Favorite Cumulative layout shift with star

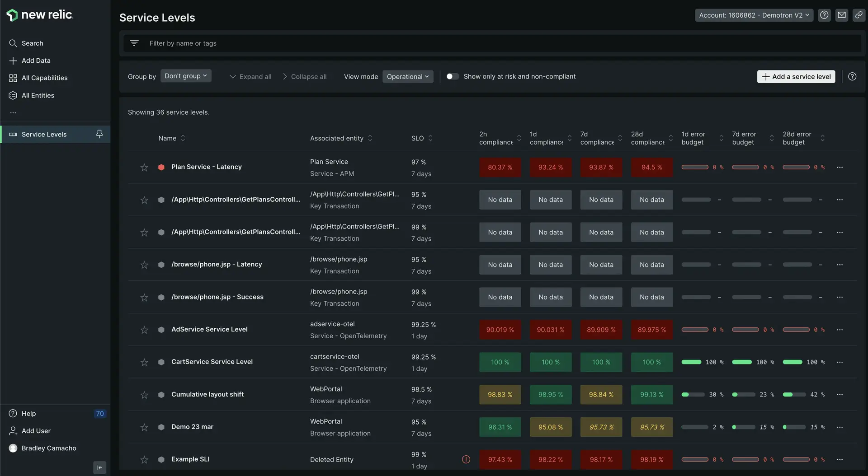pyautogui.click(x=144, y=395)
